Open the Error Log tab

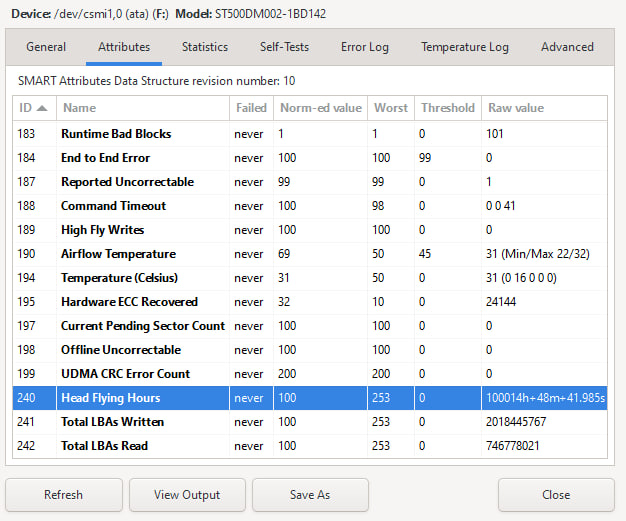point(365,47)
